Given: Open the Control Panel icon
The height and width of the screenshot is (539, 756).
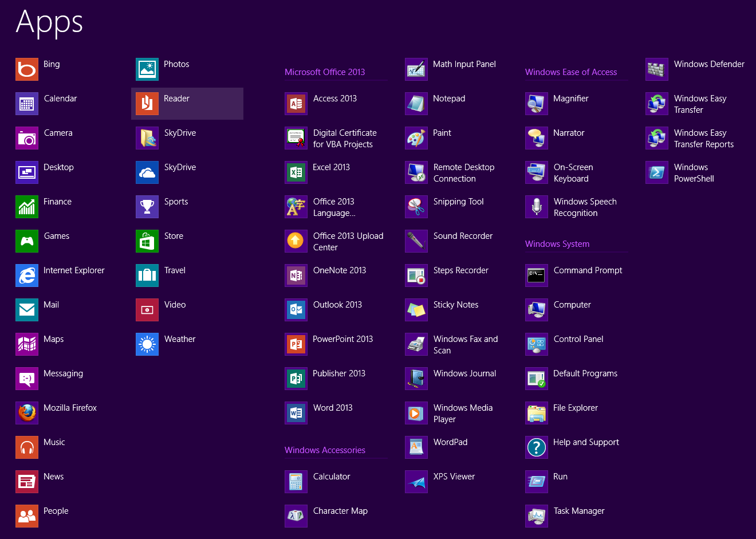Looking at the screenshot, I should point(537,344).
